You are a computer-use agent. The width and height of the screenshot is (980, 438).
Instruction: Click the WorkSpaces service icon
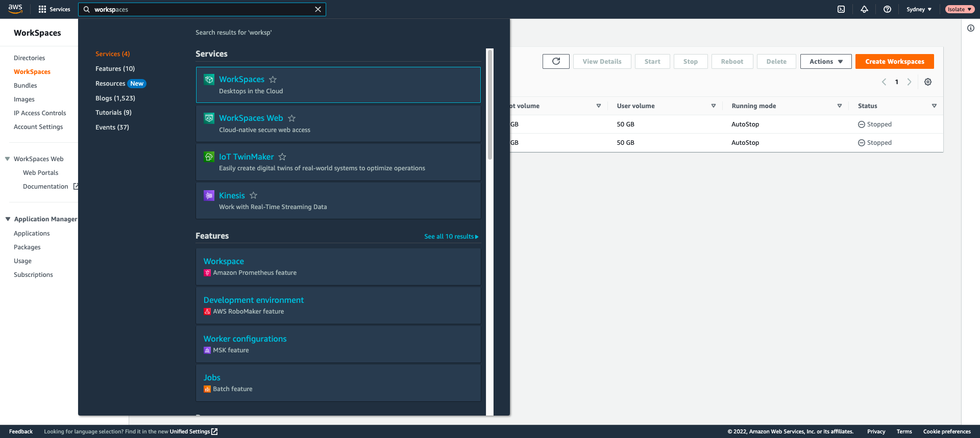(x=209, y=80)
